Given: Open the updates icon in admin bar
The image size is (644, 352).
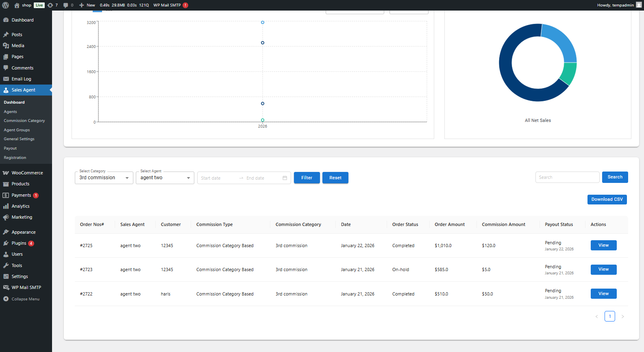Looking at the screenshot, I should click(50, 5).
